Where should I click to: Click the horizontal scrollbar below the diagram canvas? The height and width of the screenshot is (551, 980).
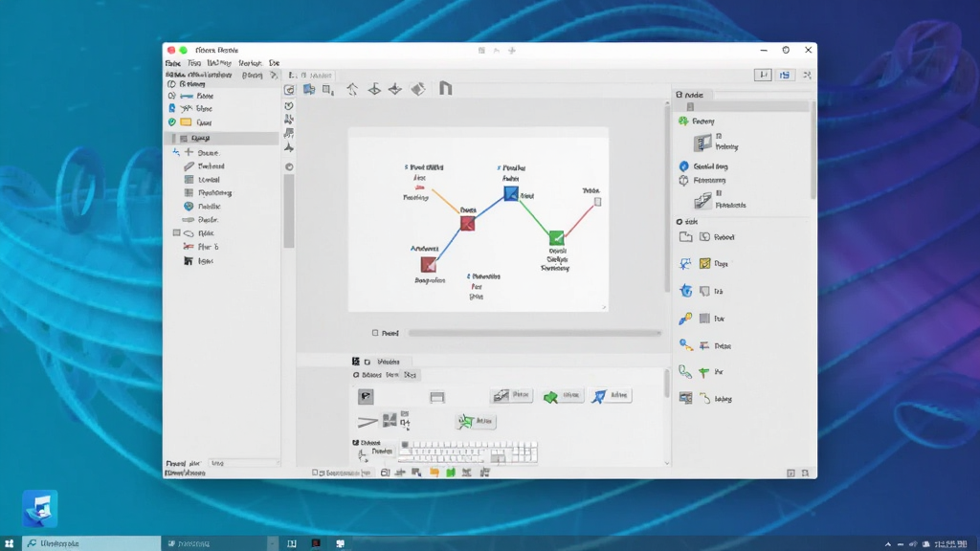[534, 333]
